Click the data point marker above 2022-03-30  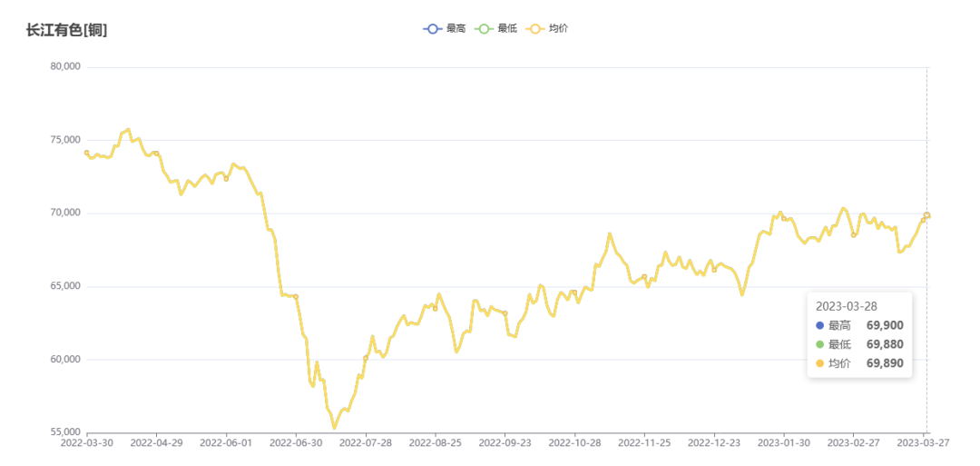(x=87, y=153)
